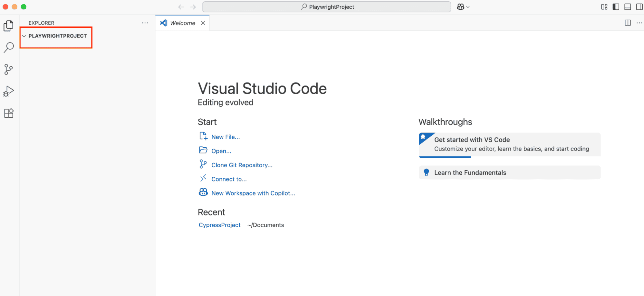Click the PlaywrightProject command center search box

pyautogui.click(x=327, y=7)
